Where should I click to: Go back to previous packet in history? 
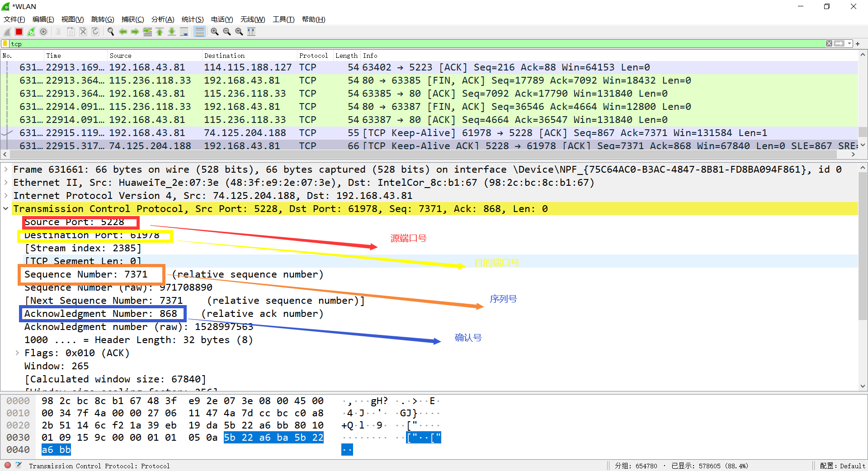tap(123, 32)
